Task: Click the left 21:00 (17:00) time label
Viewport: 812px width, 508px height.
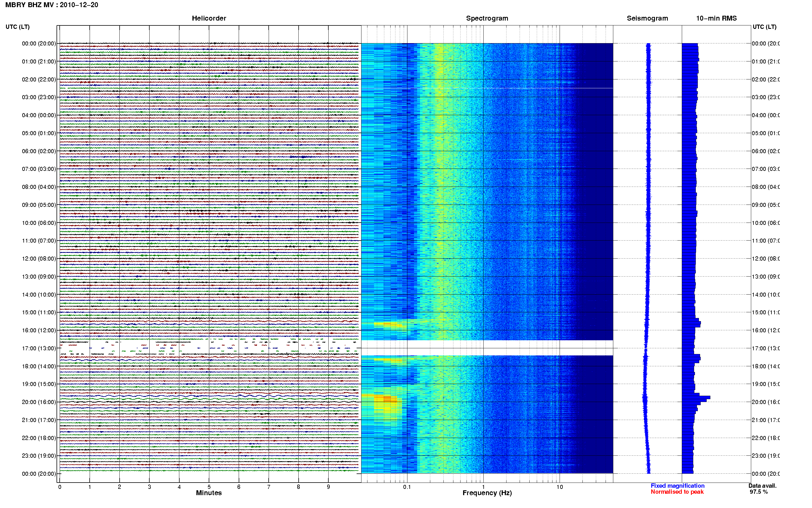Action: tap(39, 420)
